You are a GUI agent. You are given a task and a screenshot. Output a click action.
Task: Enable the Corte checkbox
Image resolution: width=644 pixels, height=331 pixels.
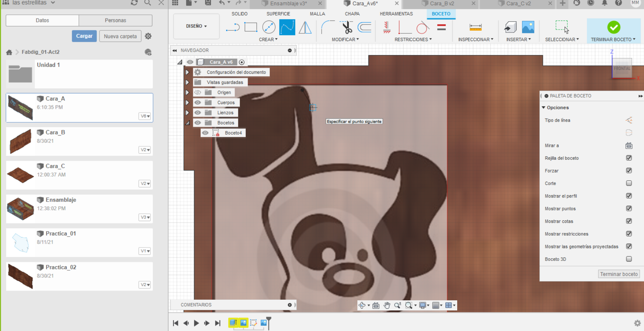pyautogui.click(x=629, y=183)
